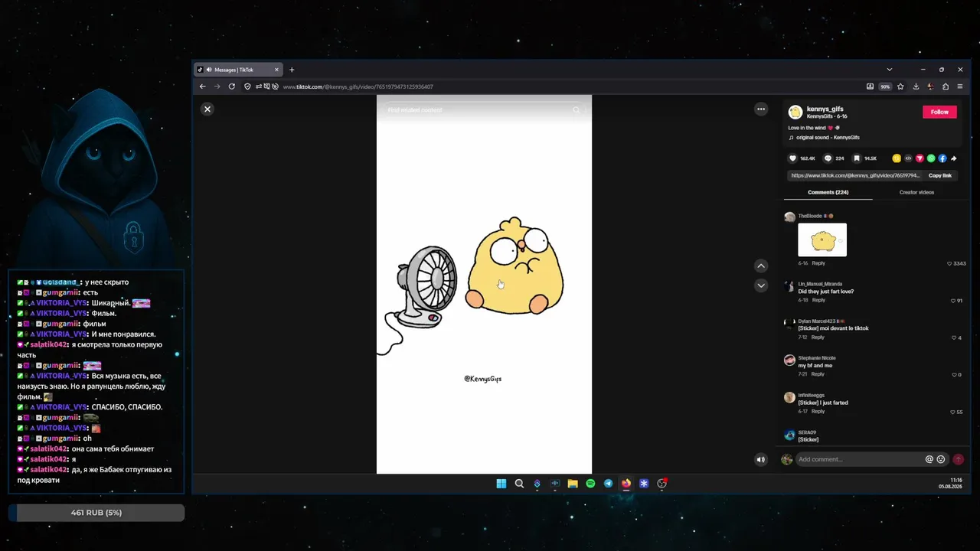Go to the next video with down chevron
The image size is (980, 551).
[x=761, y=285]
